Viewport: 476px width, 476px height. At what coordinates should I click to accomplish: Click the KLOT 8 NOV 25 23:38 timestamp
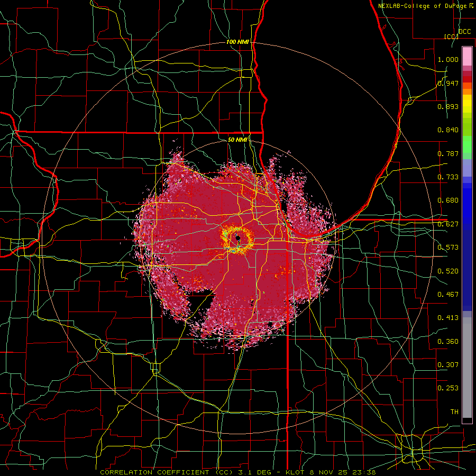tap(331, 472)
